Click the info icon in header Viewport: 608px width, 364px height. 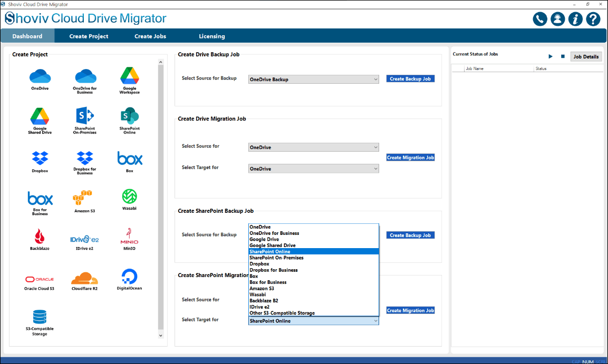click(575, 18)
